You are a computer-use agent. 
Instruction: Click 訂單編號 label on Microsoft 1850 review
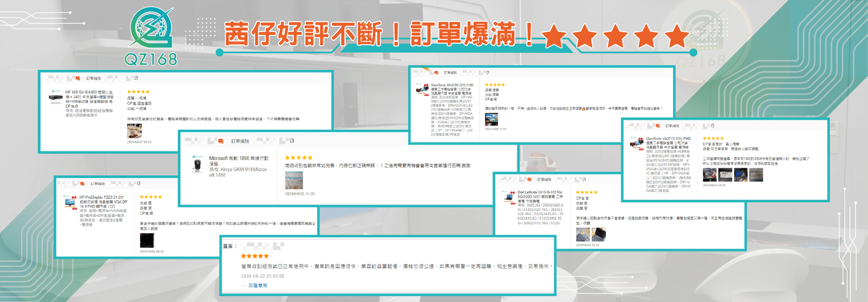click(x=240, y=141)
